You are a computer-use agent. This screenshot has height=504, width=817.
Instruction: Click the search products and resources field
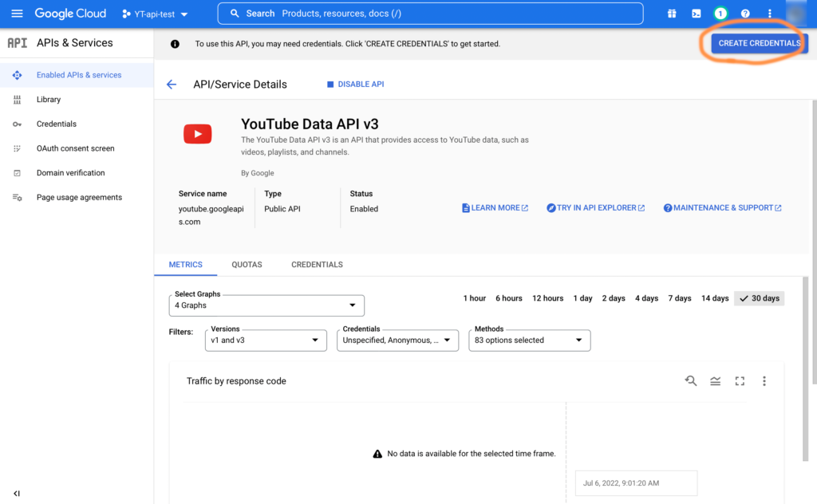tap(431, 14)
